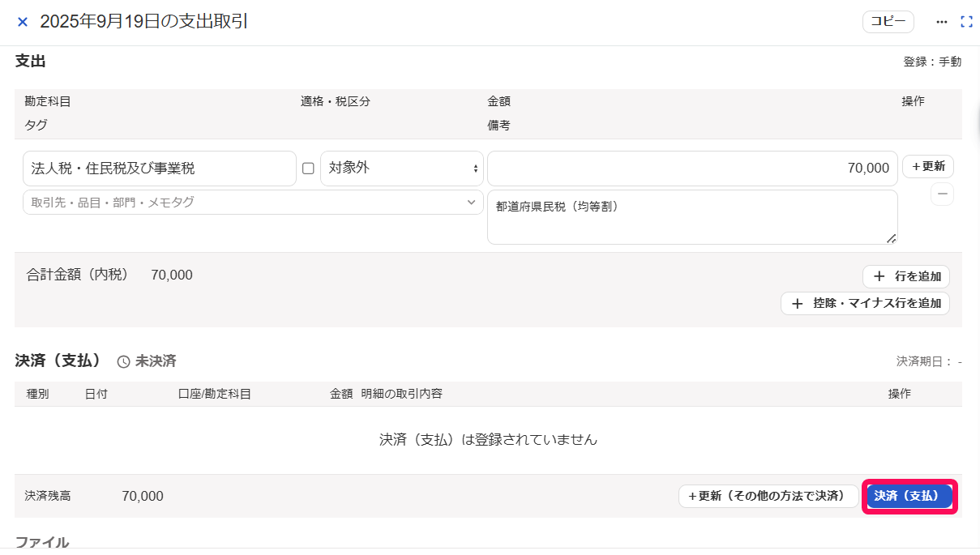
Task: Toggle the 適格 invoice checkbox
Action: coord(308,169)
